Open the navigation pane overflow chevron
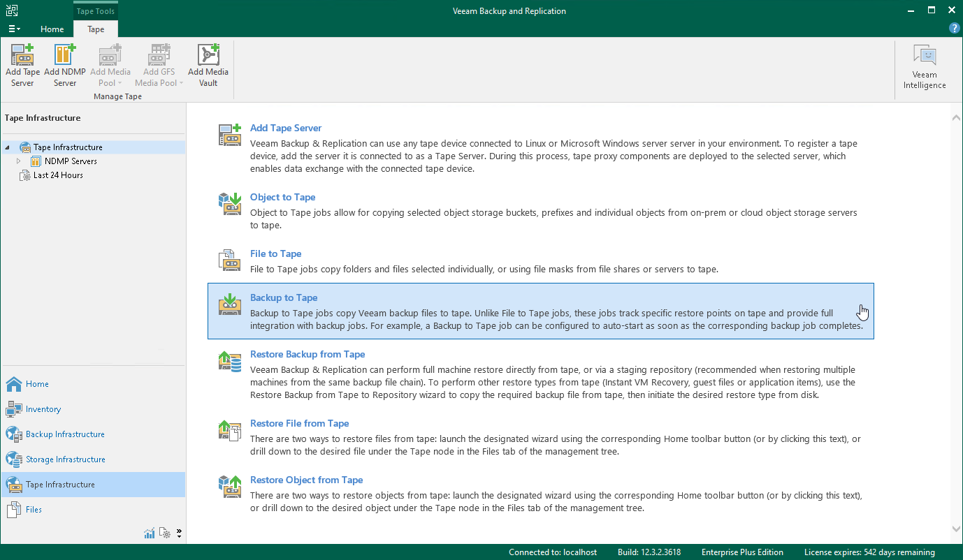Viewport: 963px width, 560px height. coord(179,533)
